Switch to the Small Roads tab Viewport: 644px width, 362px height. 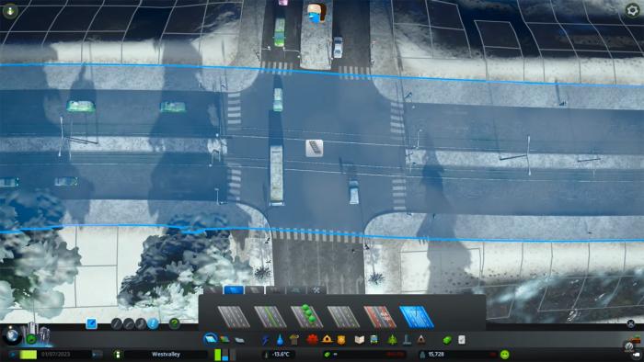(213, 289)
